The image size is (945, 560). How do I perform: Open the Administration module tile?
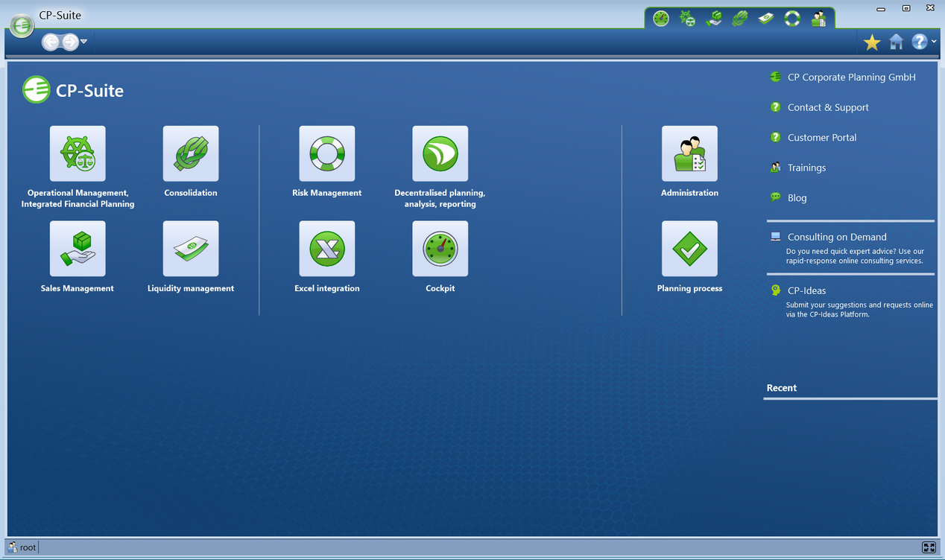(x=689, y=153)
